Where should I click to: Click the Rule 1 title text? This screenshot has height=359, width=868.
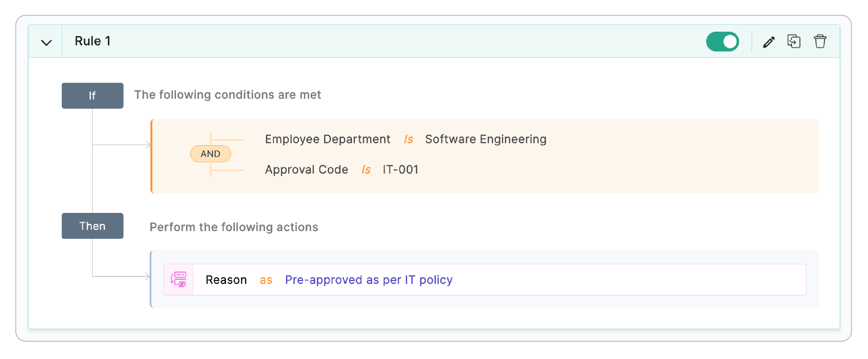pos(93,41)
